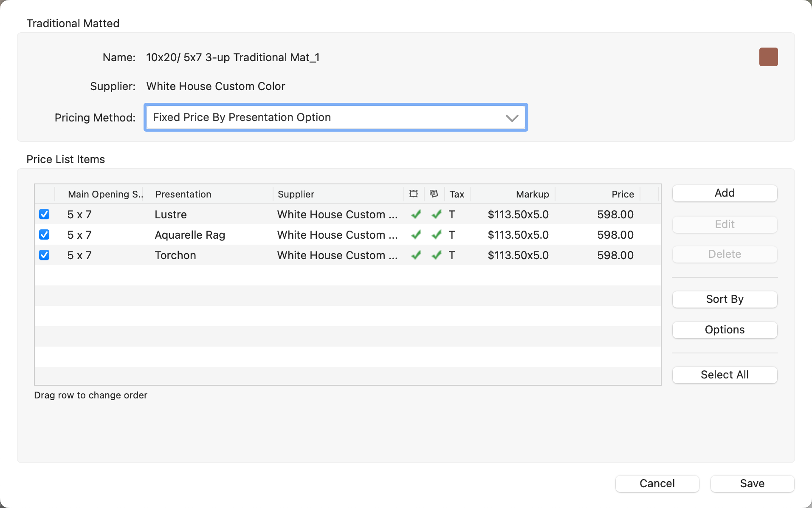Screen dimensions: 812x508
Task: Click the frame icon column header
Action: 413,194
